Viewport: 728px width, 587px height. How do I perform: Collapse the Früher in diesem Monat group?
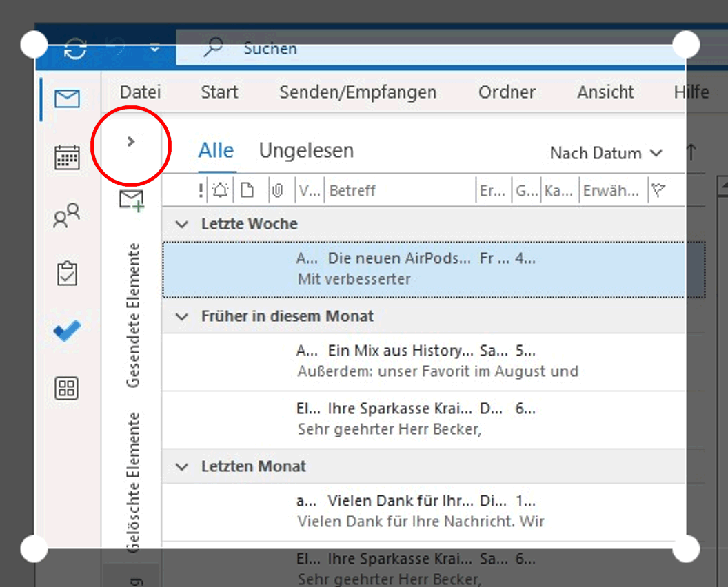(182, 317)
